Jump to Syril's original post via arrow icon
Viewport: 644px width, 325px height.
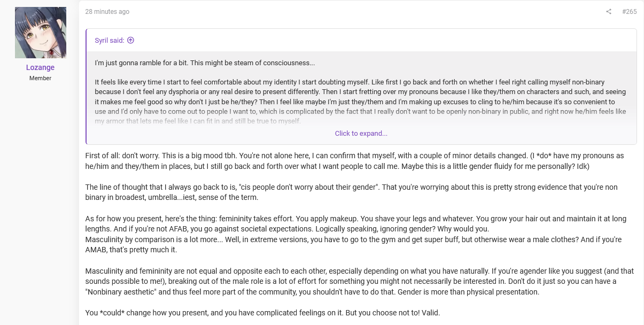pyautogui.click(x=130, y=40)
